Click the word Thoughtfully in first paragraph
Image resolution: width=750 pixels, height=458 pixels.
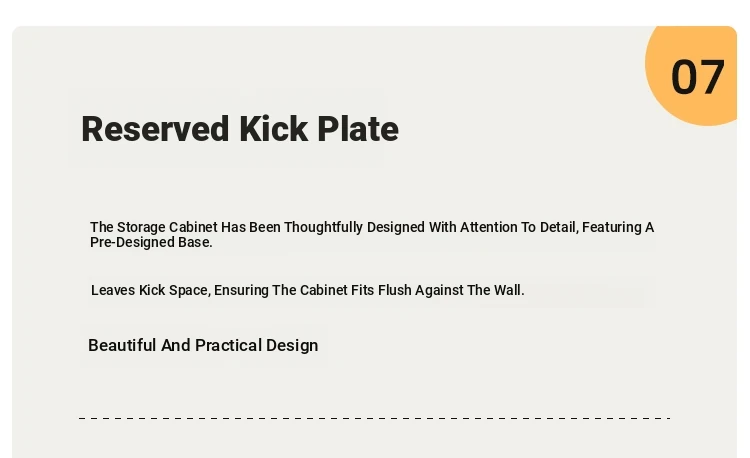pyautogui.click(x=323, y=227)
